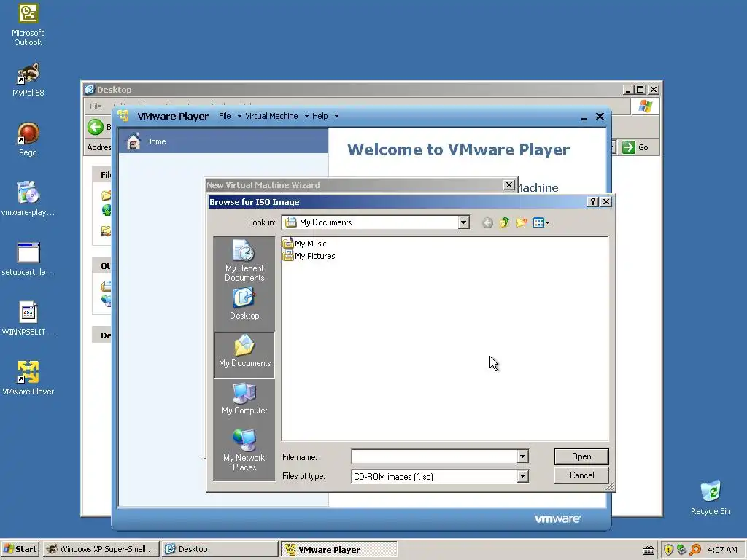Image resolution: width=747 pixels, height=560 pixels.
Task: Select the My Music folder
Action: (305, 244)
